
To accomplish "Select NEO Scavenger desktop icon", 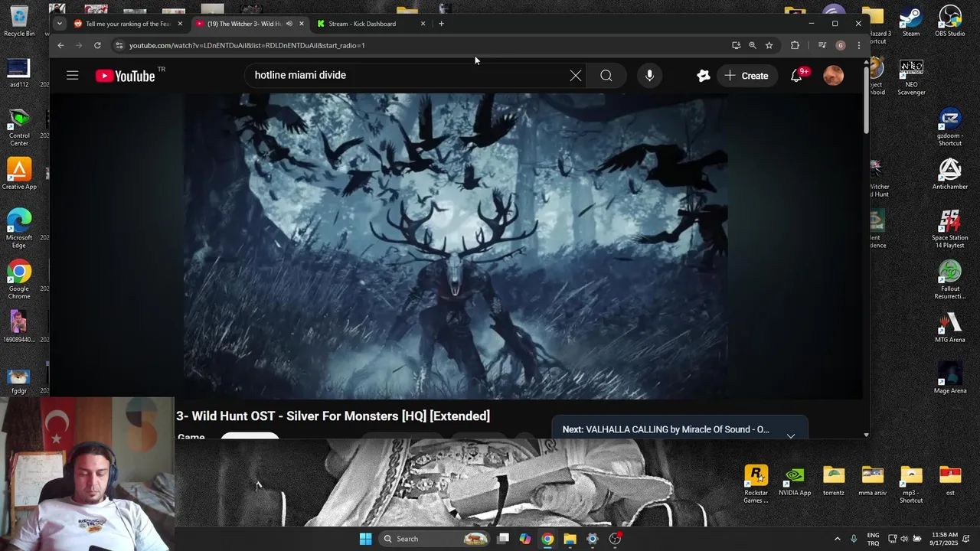I will coord(911,77).
